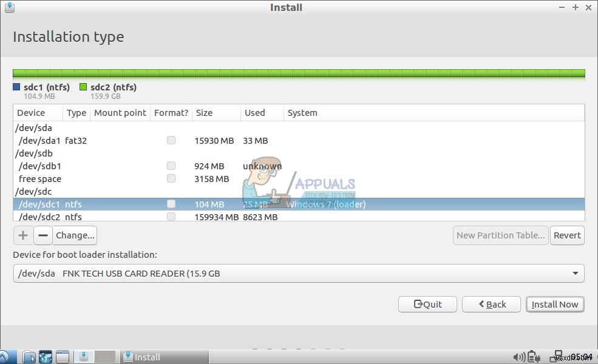Select the free space row
Viewport: 598px width, 364px height.
299,178
